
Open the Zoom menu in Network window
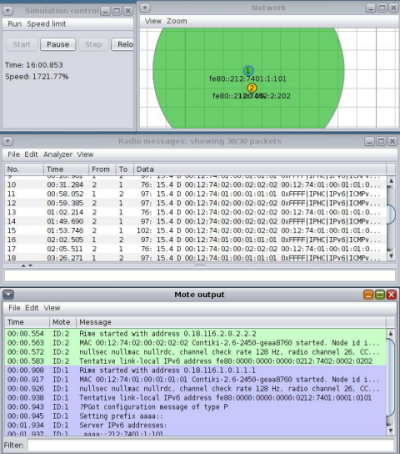[x=177, y=21]
